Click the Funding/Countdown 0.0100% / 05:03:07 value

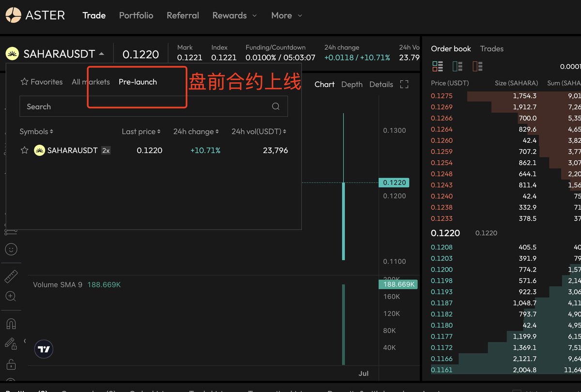tap(280, 57)
